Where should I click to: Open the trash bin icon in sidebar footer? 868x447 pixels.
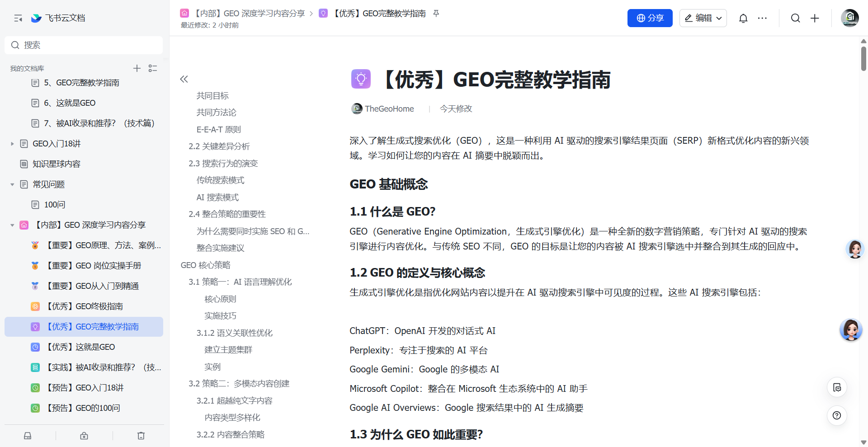(141, 436)
